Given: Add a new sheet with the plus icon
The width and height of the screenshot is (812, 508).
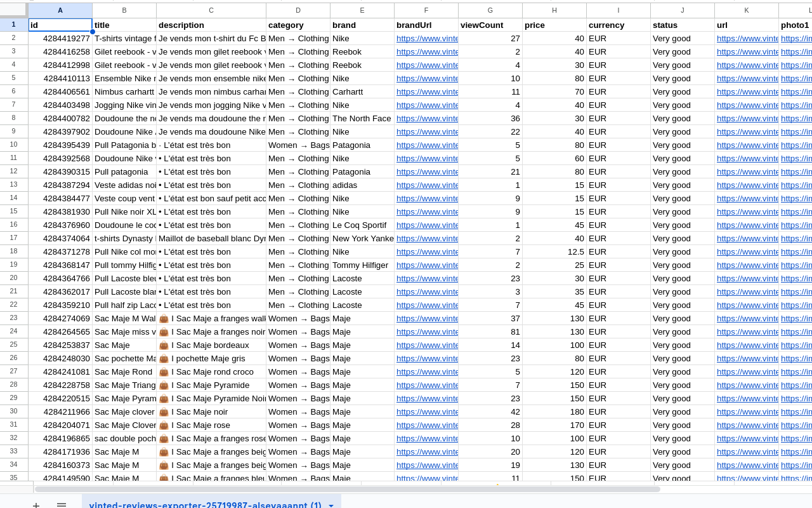Looking at the screenshot, I should 36,505.
